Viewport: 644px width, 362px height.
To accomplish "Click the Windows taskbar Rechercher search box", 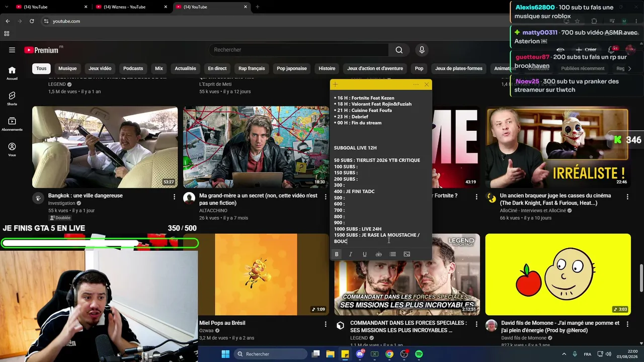I will coord(272,354).
